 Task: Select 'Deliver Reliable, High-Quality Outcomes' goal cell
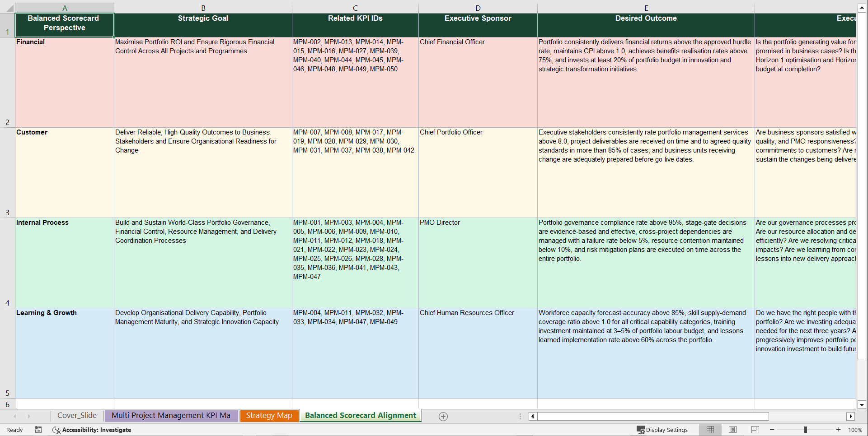203,172
